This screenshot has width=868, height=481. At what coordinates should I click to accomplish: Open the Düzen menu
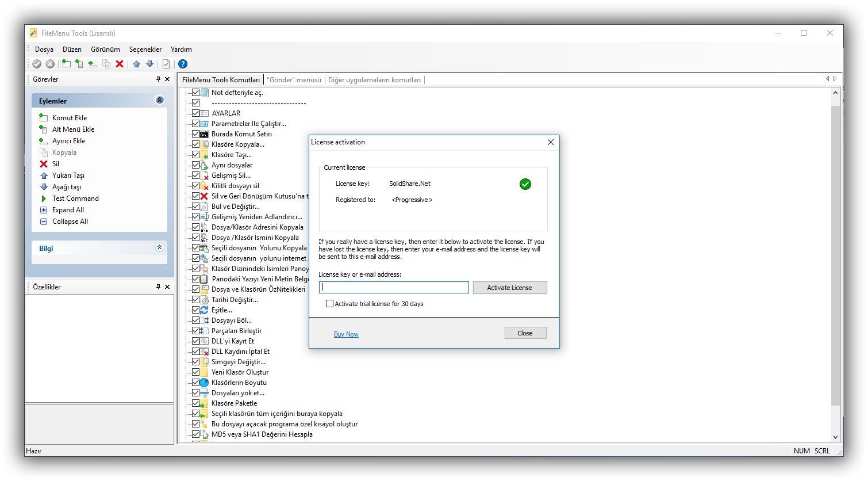72,49
